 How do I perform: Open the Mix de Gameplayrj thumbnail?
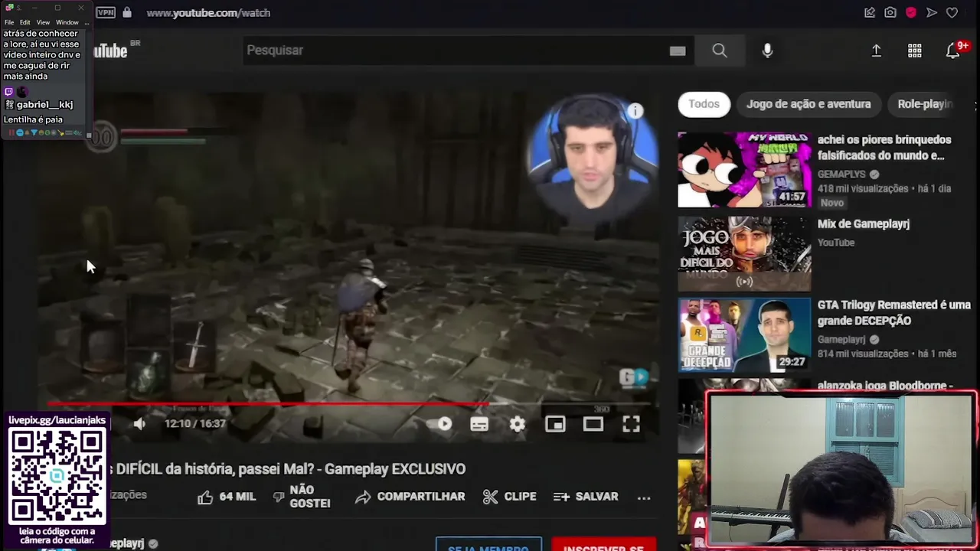(744, 253)
